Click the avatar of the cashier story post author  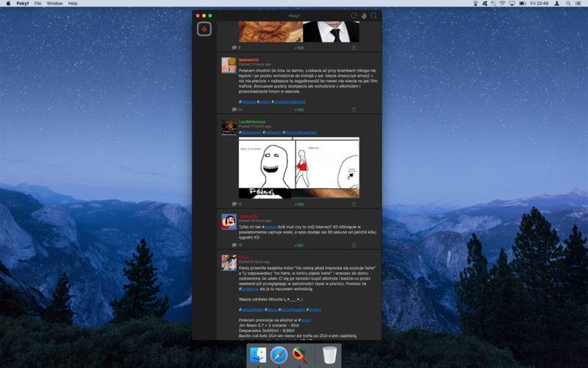coord(229,263)
